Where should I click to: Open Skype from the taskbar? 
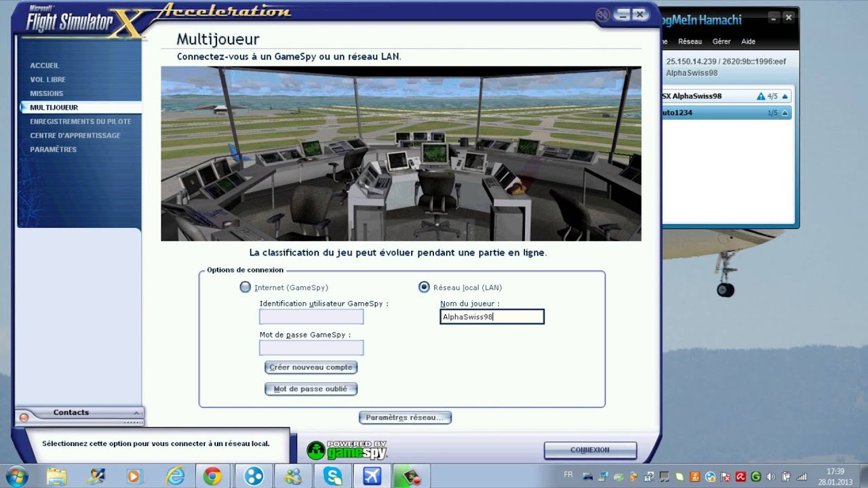[333, 476]
